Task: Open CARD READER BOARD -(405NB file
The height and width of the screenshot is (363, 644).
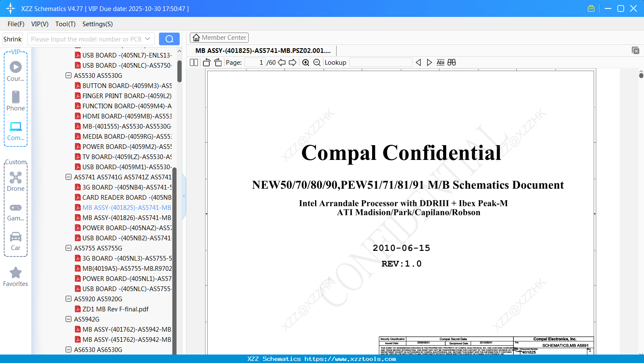Action: pyautogui.click(x=123, y=198)
